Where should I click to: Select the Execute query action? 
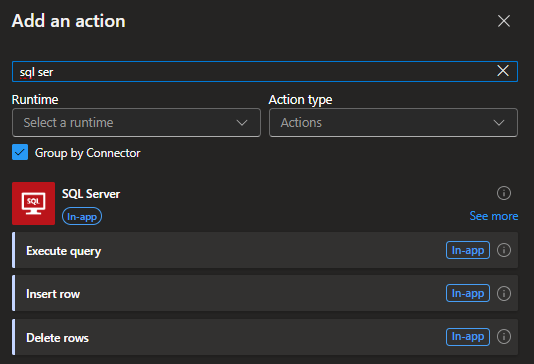point(265,250)
